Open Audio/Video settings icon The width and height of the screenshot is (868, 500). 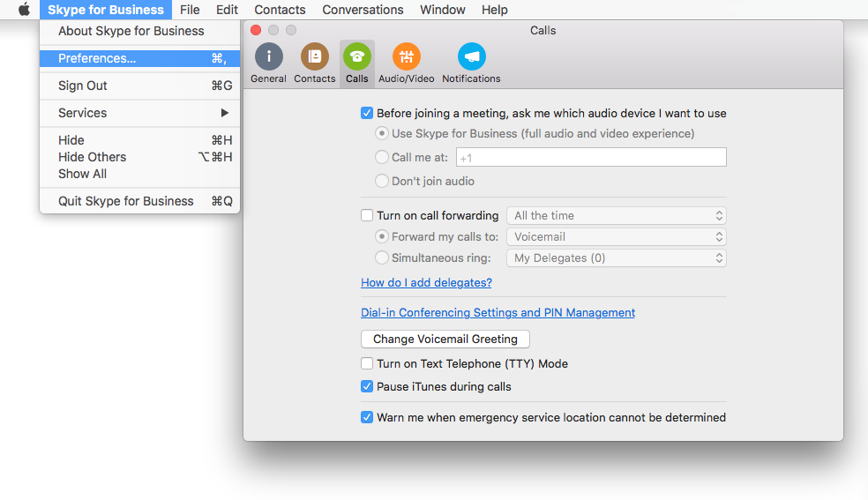click(x=406, y=57)
